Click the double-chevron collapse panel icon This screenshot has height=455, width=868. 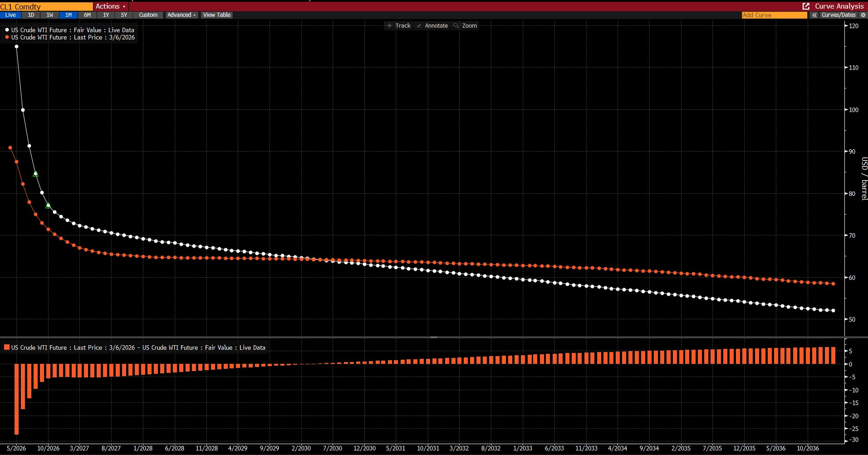click(x=814, y=15)
